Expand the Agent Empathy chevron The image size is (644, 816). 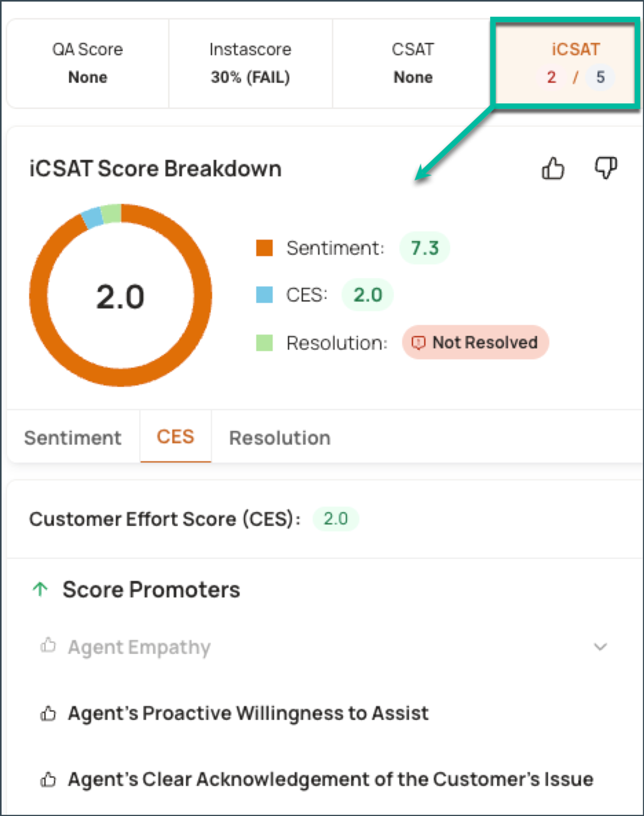pos(600,646)
